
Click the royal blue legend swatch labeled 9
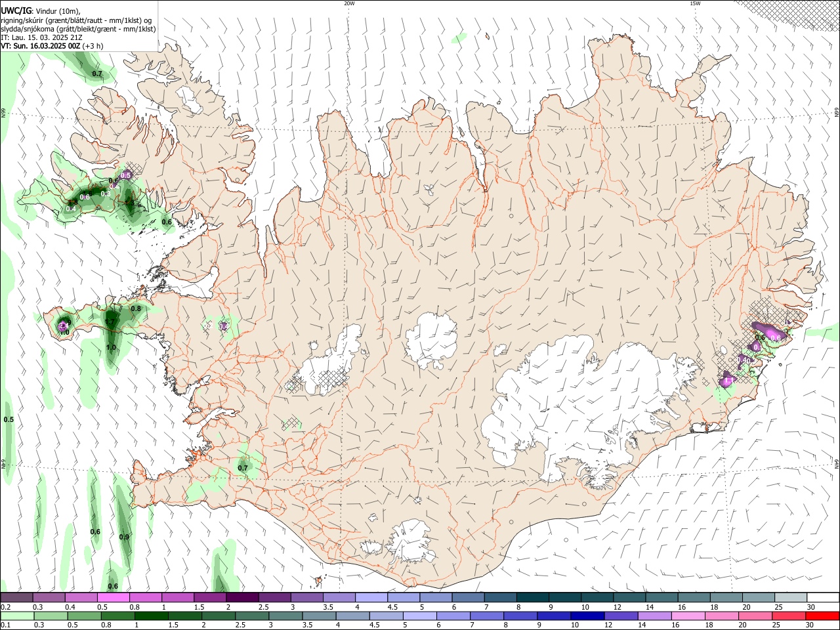(x=553, y=616)
